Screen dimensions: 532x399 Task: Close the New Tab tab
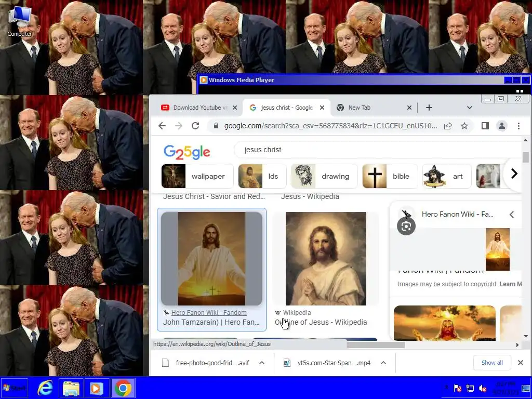tap(409, 108)
